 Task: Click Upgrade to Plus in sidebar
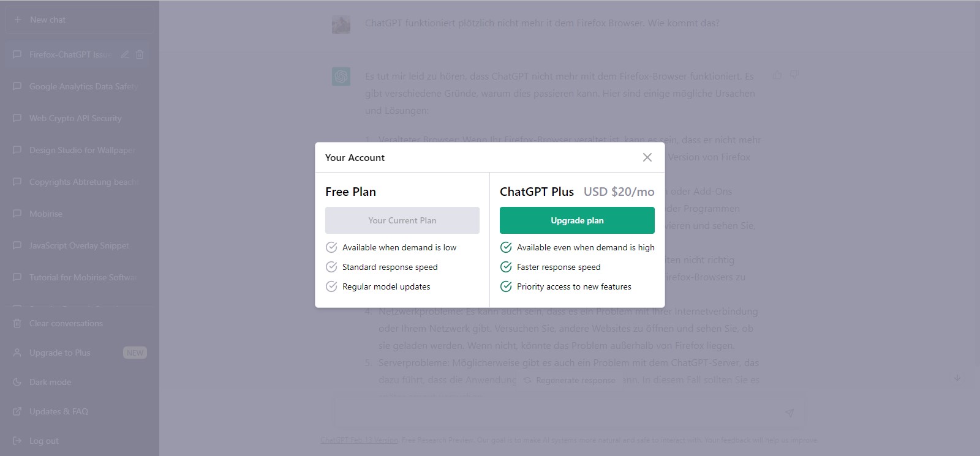tap(60, 353)
